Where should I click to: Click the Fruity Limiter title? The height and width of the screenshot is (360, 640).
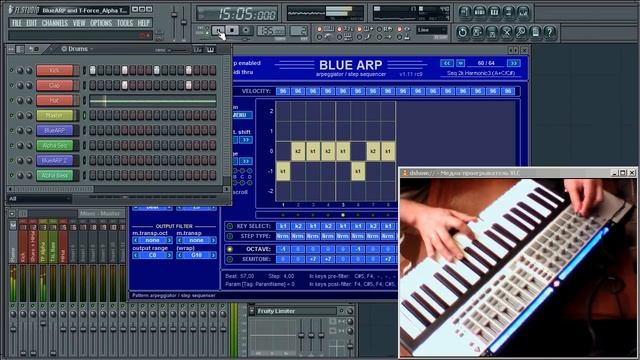[x=276, y=311]
